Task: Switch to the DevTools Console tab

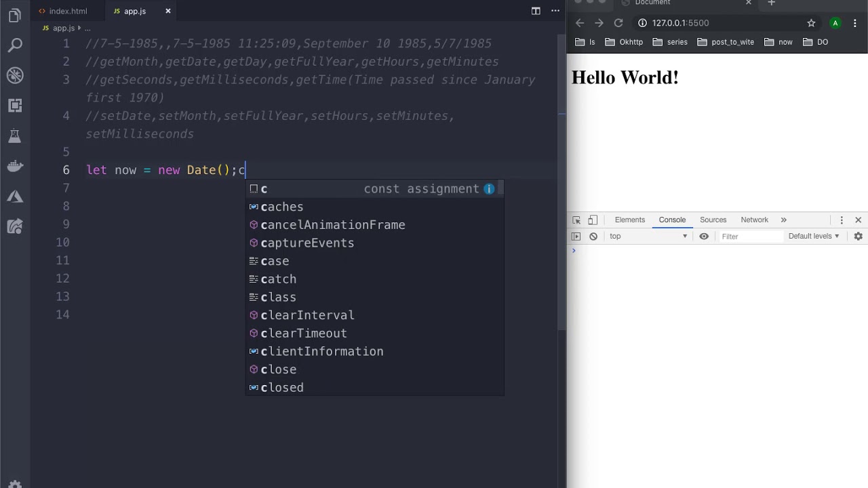Action: (x=672, y=220)
